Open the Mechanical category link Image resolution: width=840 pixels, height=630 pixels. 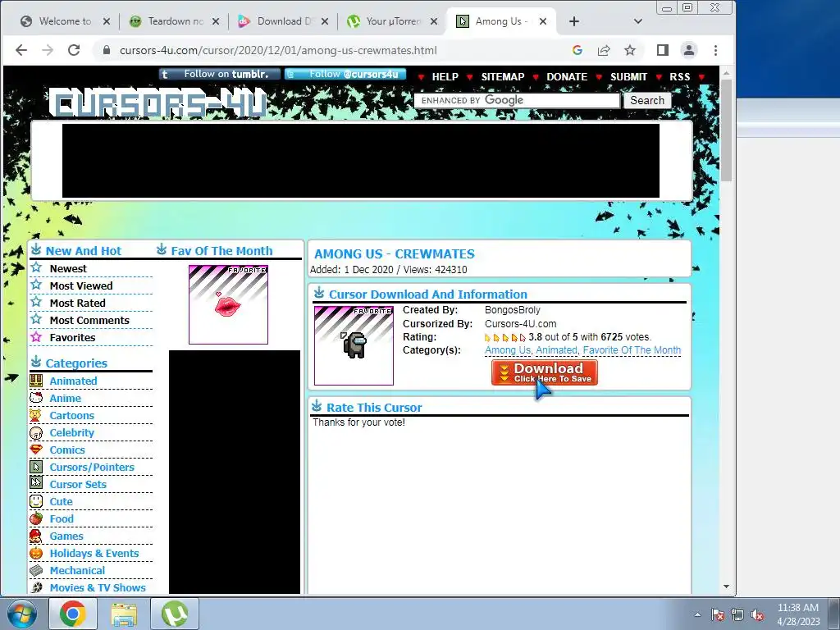77,571
